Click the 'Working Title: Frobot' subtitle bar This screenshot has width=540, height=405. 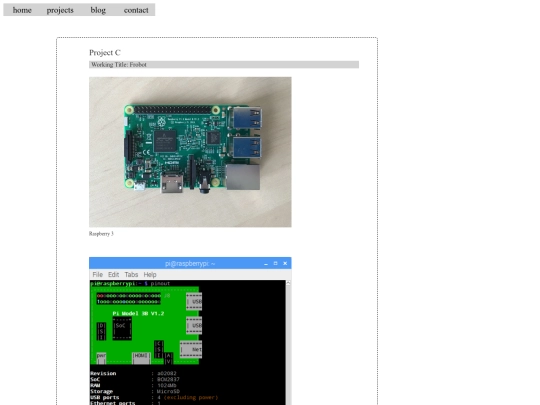click(224, 64)
